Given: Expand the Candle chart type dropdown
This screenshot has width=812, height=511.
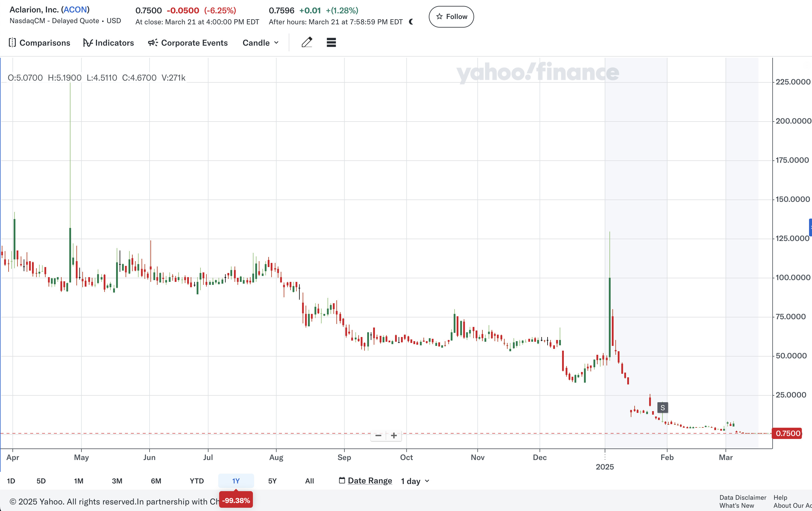Looking at the screenshot, I should point(261,43).
